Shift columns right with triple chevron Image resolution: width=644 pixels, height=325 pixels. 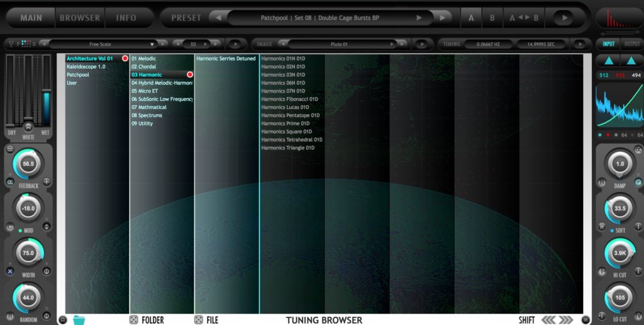point(565,320)
